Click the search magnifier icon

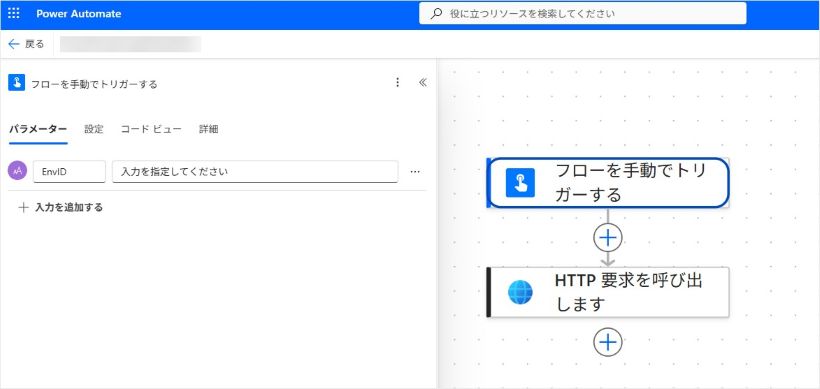(x=436, y=14)
